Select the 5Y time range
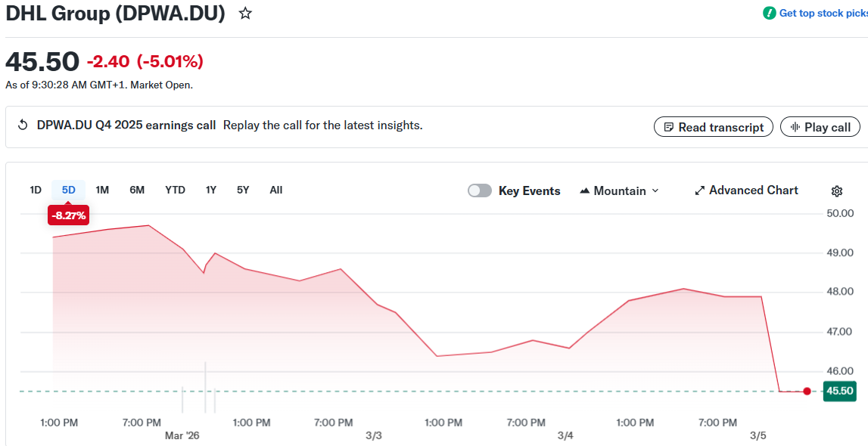 243,190
